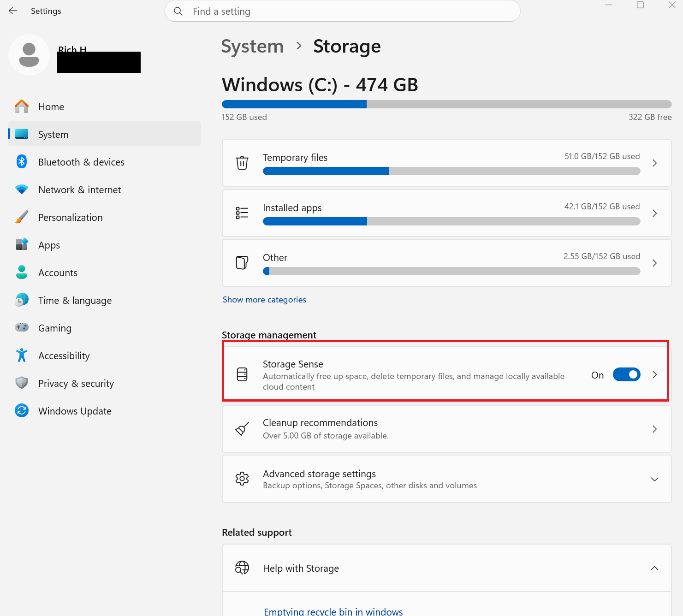This screenshot has width=683, height=616.
Task: Click Show more categories link
Action: (264, 300)
